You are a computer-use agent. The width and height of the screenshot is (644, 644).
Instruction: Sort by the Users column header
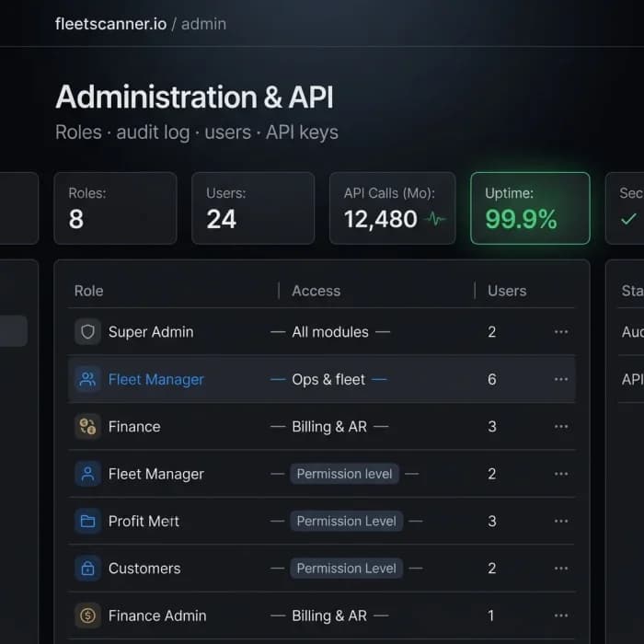pos(507,291)
